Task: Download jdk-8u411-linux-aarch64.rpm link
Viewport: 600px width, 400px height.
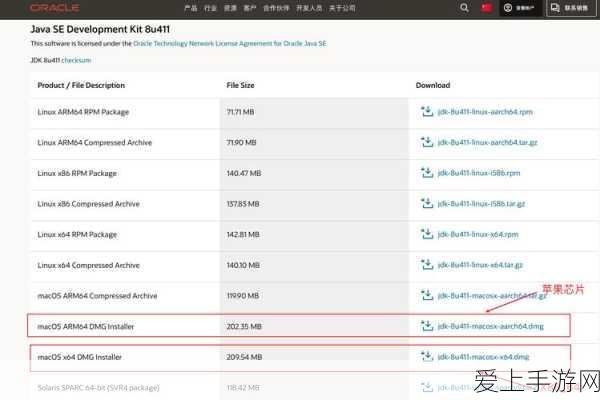Action: click(x=485, y=112)
